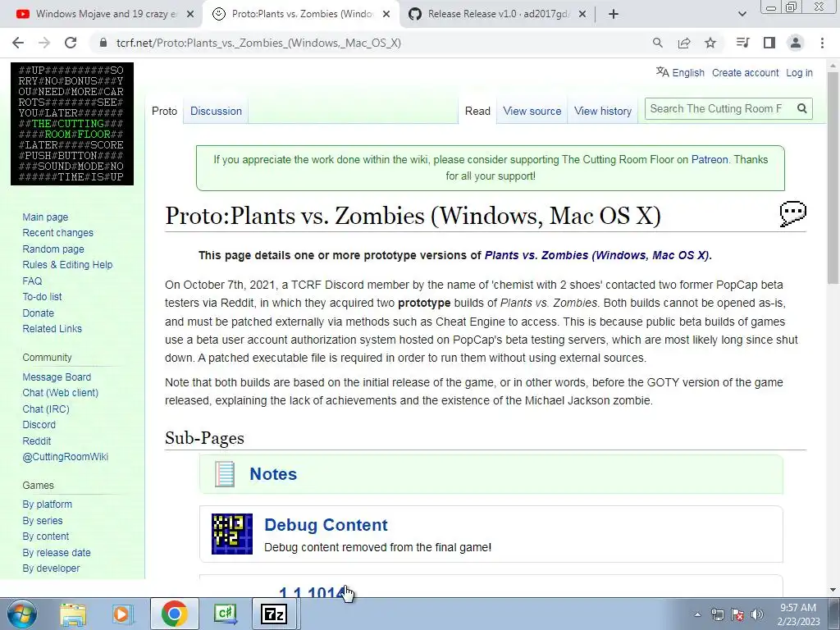Open the FAQ sidebar link

click(32, 281)
